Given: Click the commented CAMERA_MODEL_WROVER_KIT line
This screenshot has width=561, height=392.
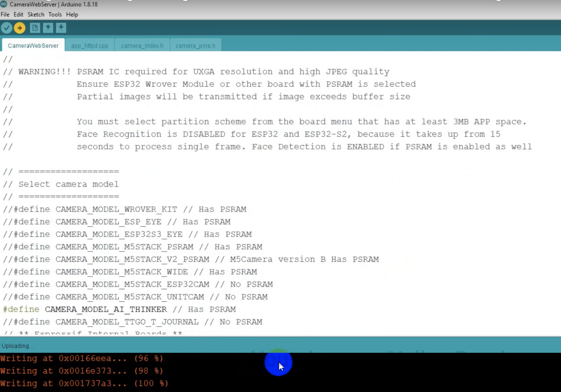Looking at the screenshot, I should pyautogui.click(x=116, y=209).
